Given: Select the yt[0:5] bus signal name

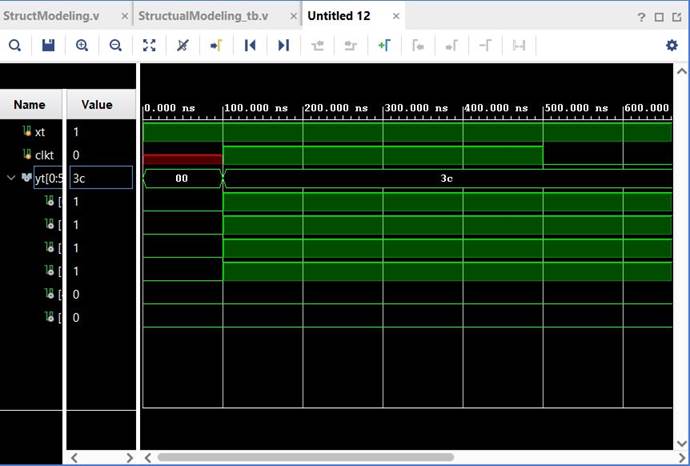Looking at the screenshot, I should pyautogui.click(x=48, y=178).
